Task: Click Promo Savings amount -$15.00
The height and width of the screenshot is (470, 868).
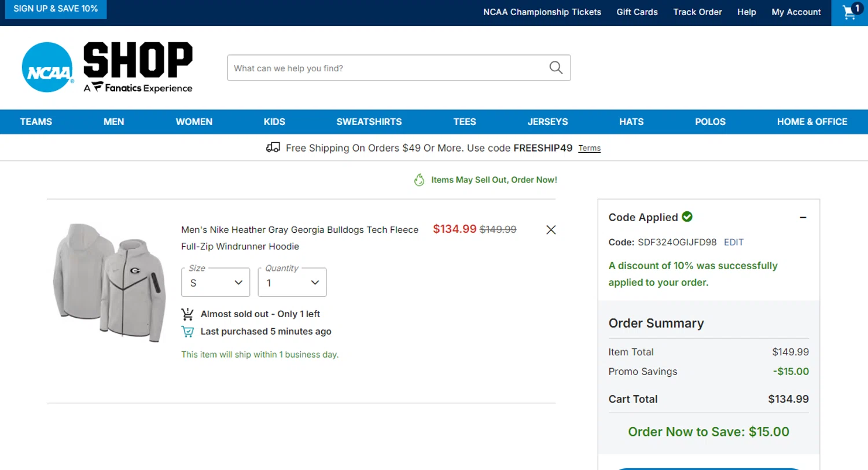Action: (x=791, y=372)
